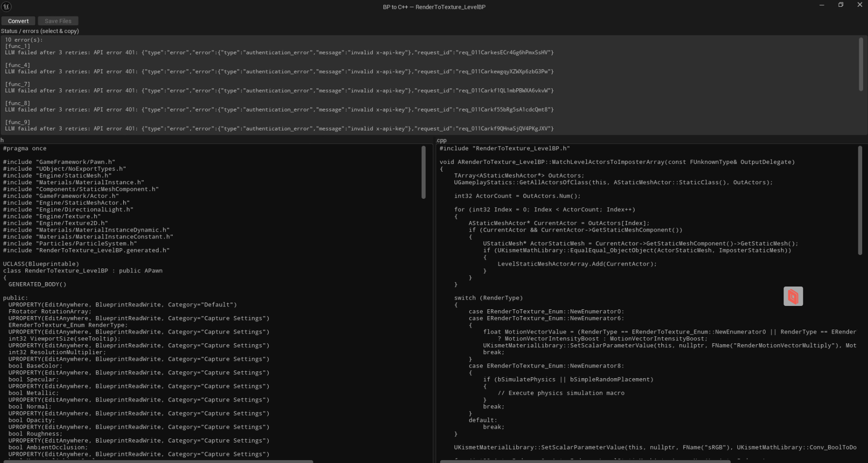Click the [func_1] error label
The image size is (868, 463).
click(17, 46)
